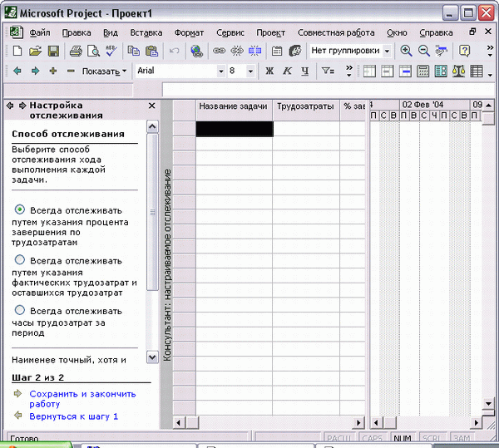Open project guide toolbar options arrow
Screen dimensions: 499x448
[490, 75]
